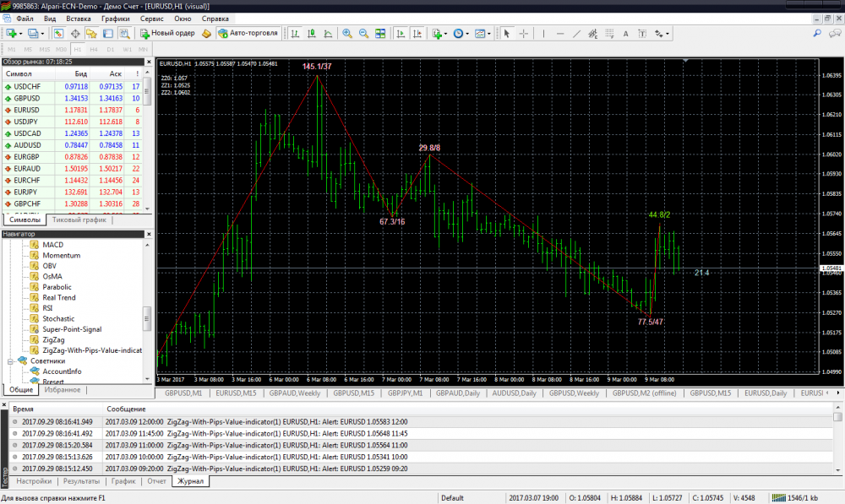The height and width of the screenshot is (504, 845).
Task: Open search with blue magnifier icon
Action: pos(816,33)
